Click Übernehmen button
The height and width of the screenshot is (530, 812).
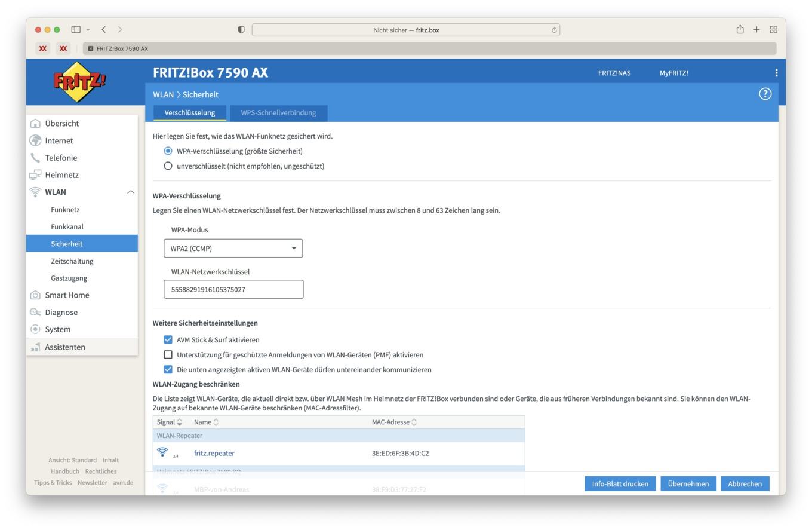[x=688, y=484]
